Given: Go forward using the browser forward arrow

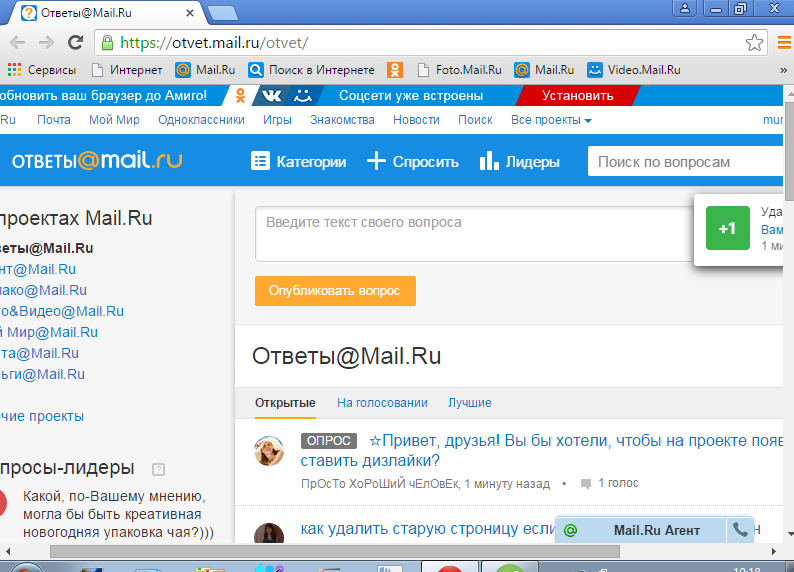Looking at the screenshot, I should click(47, 43).
